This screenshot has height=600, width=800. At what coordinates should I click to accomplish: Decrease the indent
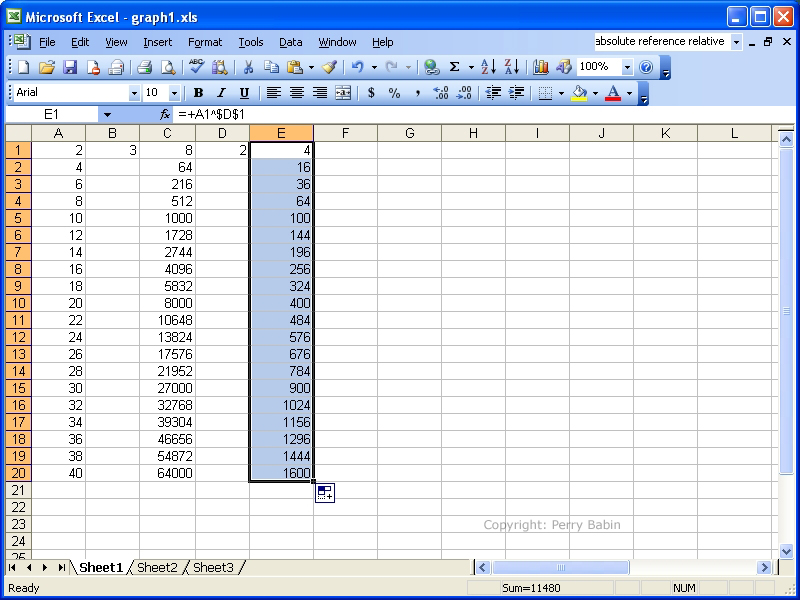pos(493,93)
